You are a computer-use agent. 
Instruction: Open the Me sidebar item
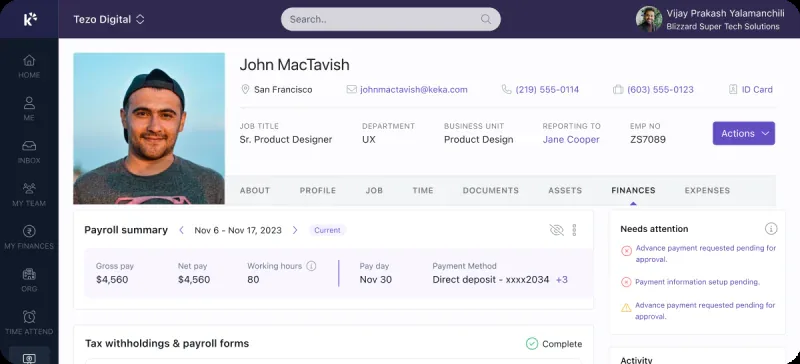(x=29, y=109)
